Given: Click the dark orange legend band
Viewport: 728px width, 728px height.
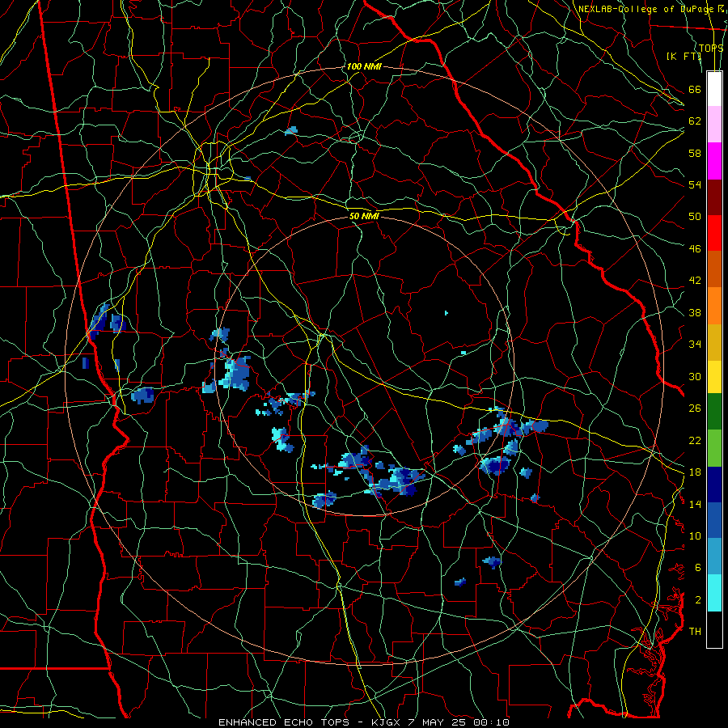Looking at the screenshot, I should point(714,269).
